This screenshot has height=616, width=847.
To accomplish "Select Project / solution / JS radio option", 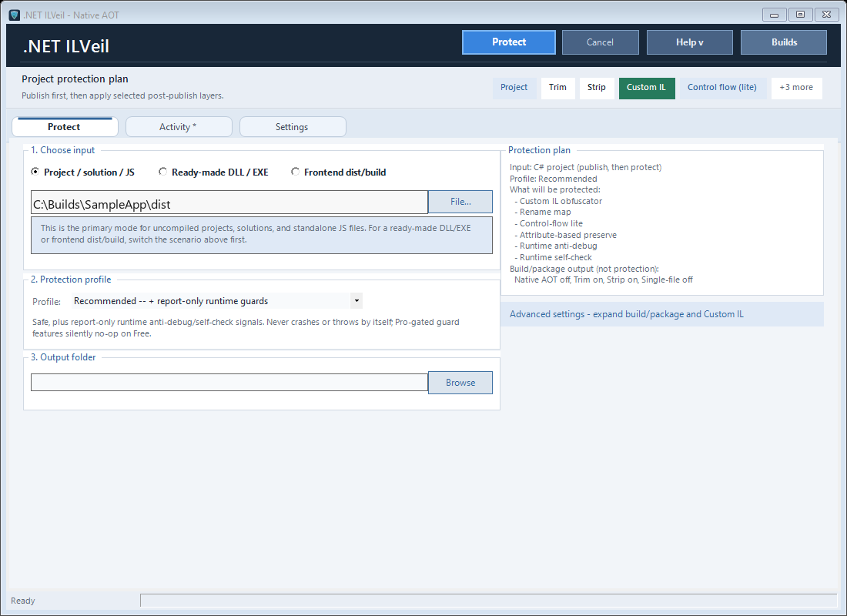I will click(x=83, y=172).
